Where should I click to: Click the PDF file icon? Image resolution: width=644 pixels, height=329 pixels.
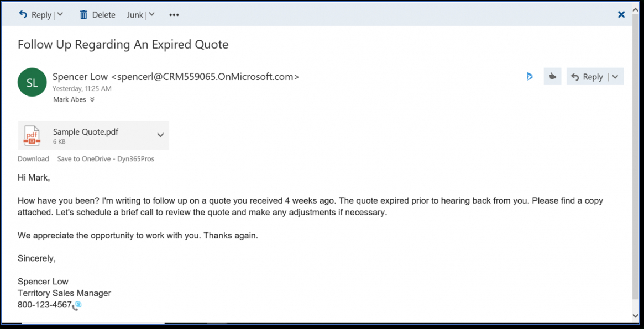[x=32, y=136]
